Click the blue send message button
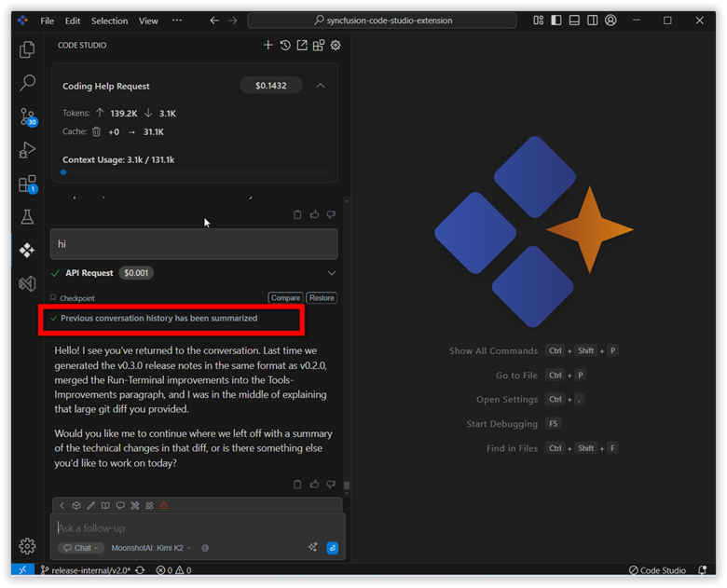 [x=332, y=548]
